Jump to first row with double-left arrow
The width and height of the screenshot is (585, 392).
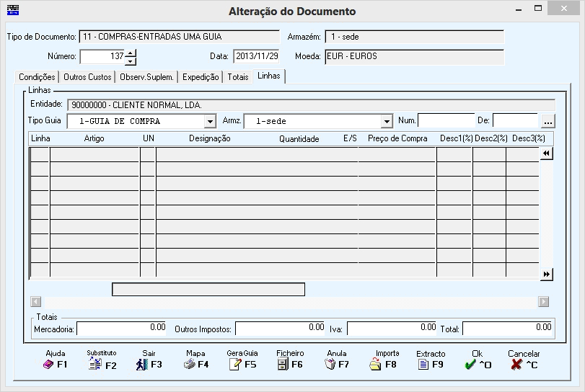(x=547, y=153)
